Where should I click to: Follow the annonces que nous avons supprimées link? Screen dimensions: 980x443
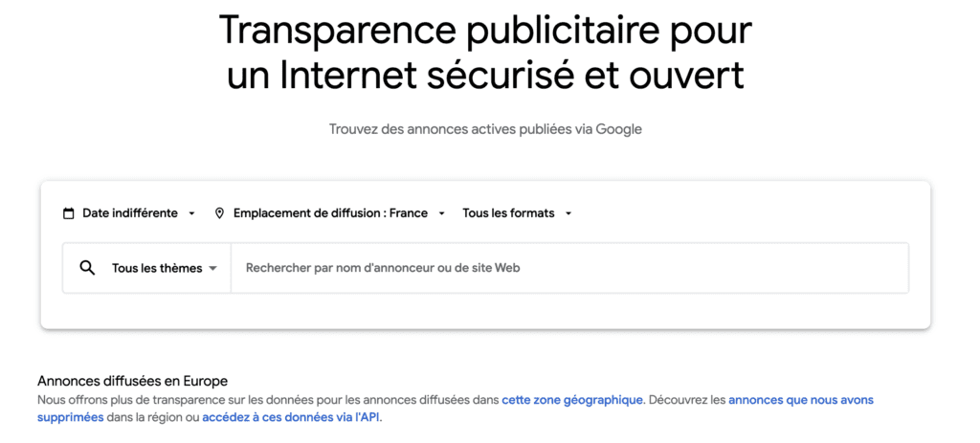800,400
